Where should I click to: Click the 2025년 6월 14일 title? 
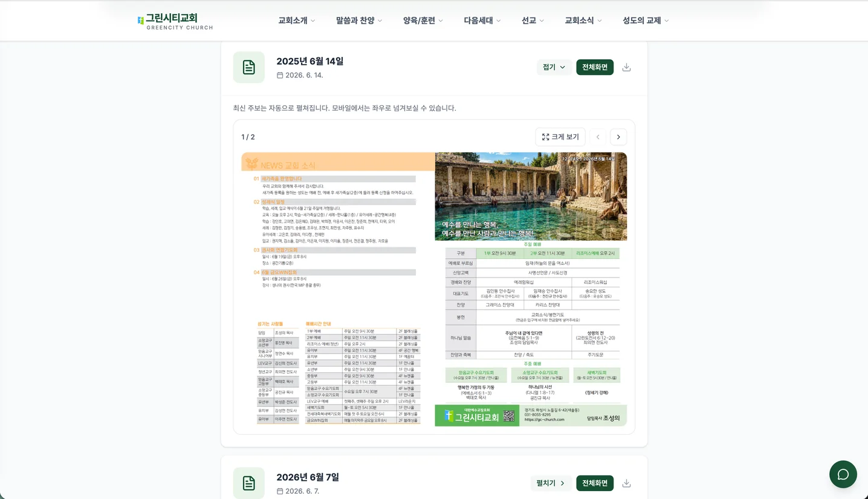310,61
